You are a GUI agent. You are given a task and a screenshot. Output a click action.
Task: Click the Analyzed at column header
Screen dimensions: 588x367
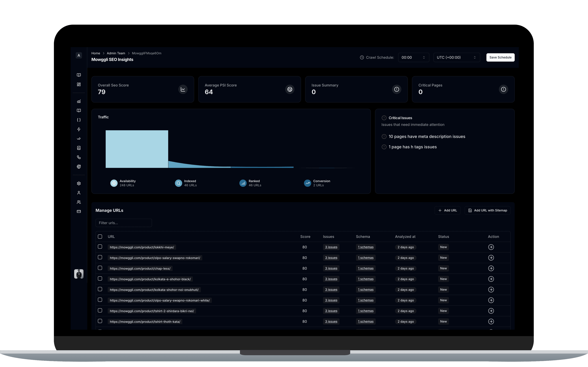[405, 237]
